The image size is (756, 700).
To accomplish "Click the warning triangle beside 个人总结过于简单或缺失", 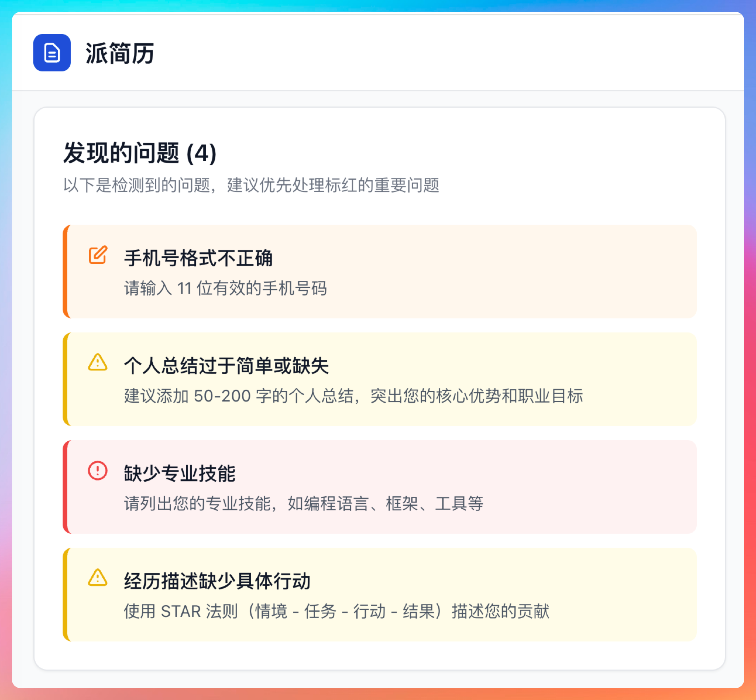I will [x=98, y=363].
